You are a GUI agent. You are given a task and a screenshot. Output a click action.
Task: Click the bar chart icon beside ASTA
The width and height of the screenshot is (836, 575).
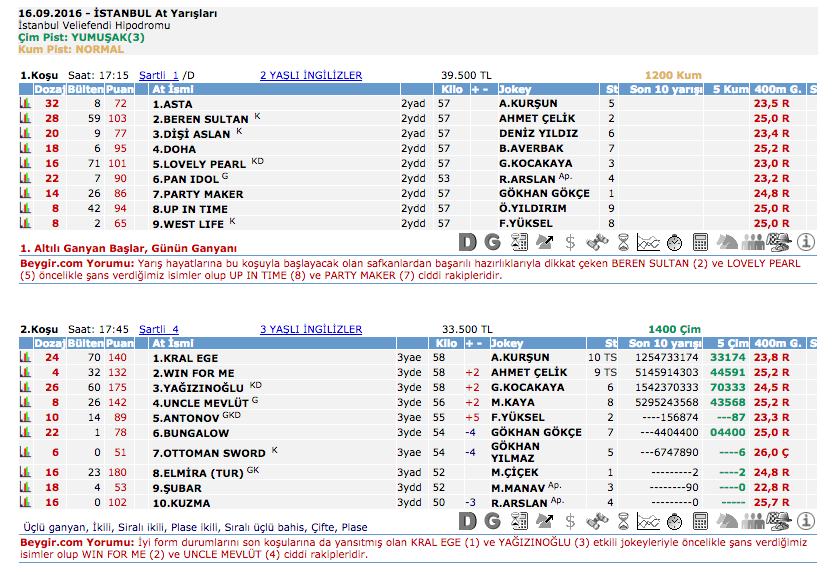(25, 104)
